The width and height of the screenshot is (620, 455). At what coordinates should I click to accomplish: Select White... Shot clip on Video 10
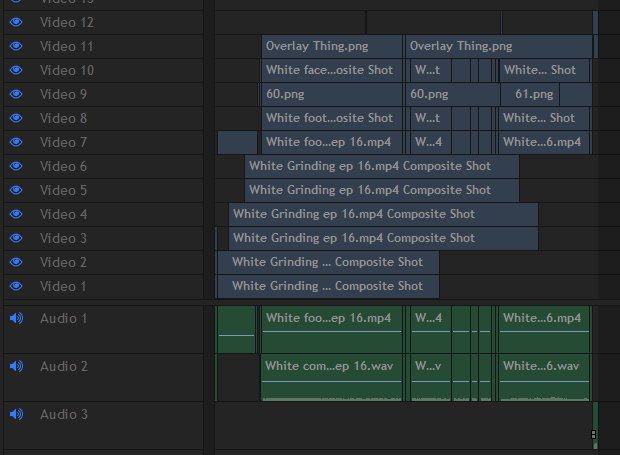pos(544,70)
